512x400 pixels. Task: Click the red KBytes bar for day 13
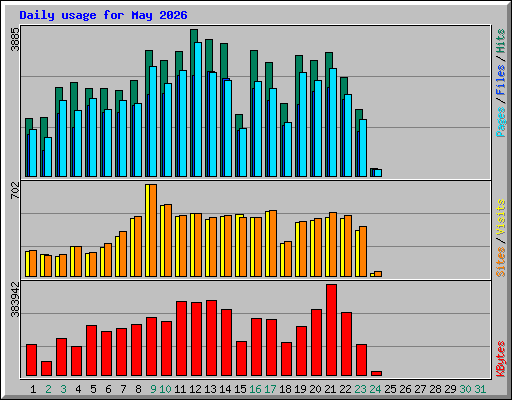[211, 338]
